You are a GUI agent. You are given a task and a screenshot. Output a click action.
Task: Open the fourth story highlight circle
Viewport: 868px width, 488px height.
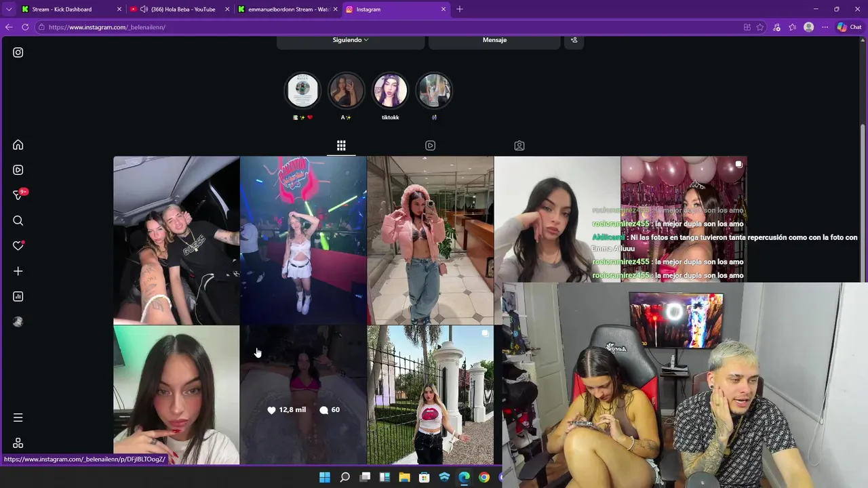pyautogui.click(x=434, y=90)
